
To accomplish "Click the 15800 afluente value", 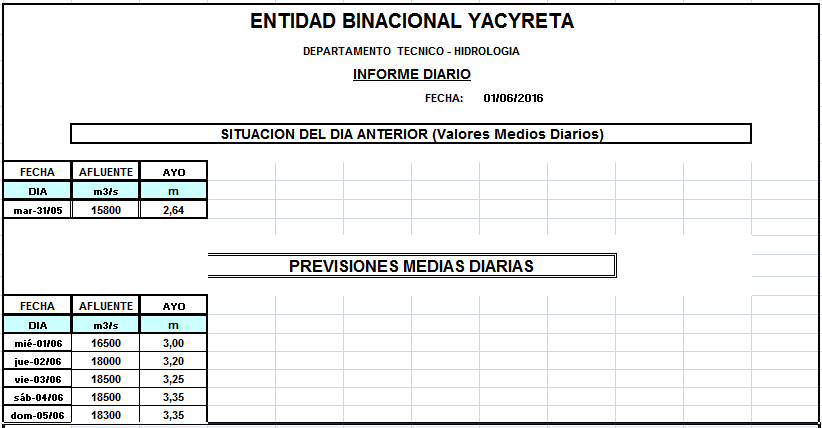I will (x=105, y=210).
